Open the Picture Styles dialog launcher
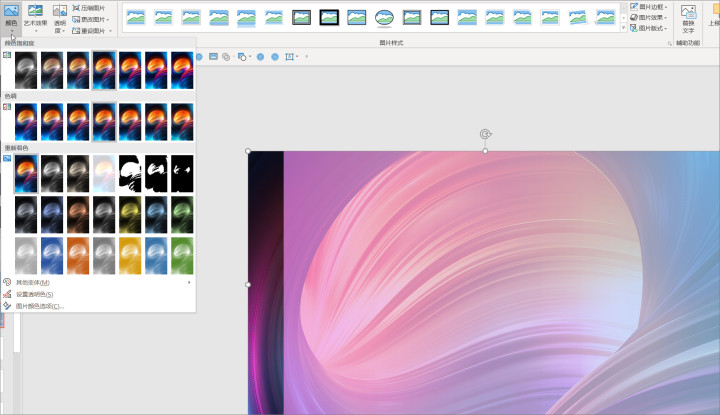This screenshot has height=415, width=720. pyautogui.click(x=669, y=43)
